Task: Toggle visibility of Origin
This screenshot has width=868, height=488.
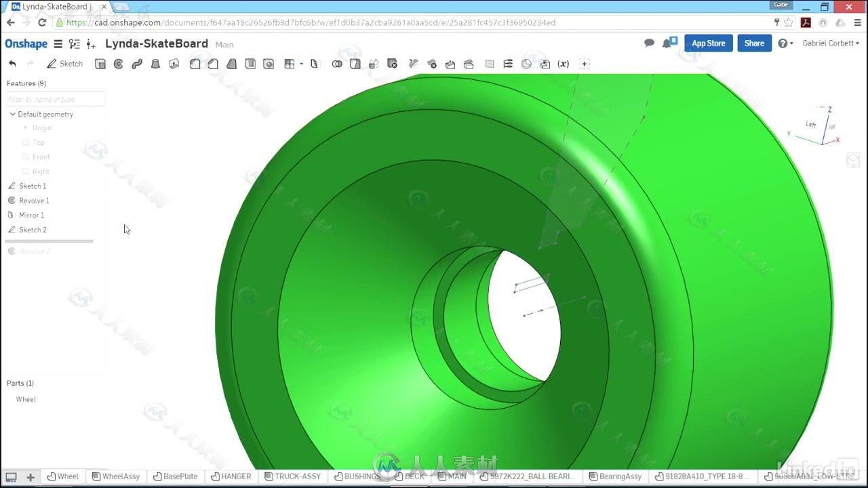Action: pos(26,127)
